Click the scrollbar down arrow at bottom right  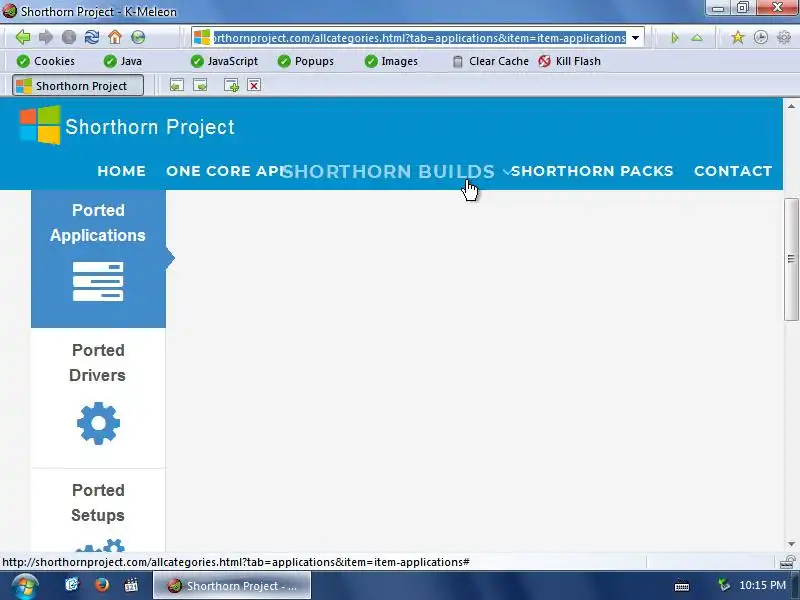(791, 544)
